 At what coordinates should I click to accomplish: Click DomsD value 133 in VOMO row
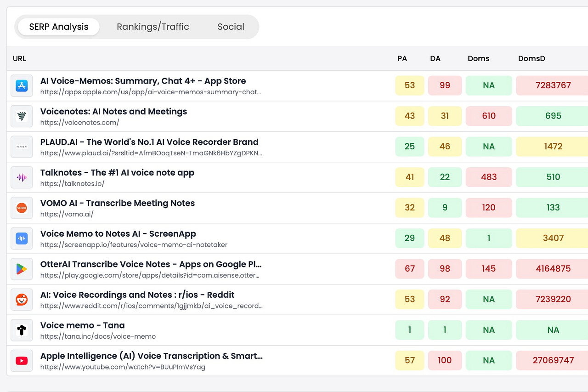[x=553, y=208]
